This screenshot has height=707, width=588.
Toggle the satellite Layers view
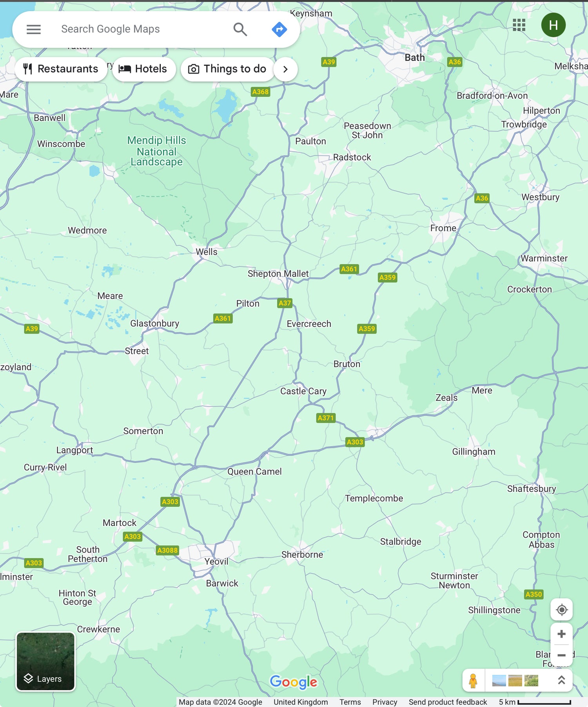45,662
